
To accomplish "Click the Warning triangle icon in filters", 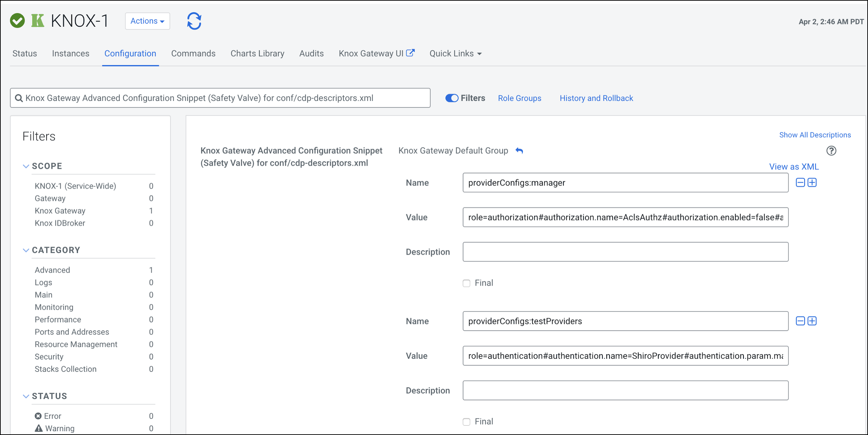I will click(x=38, y=428).
